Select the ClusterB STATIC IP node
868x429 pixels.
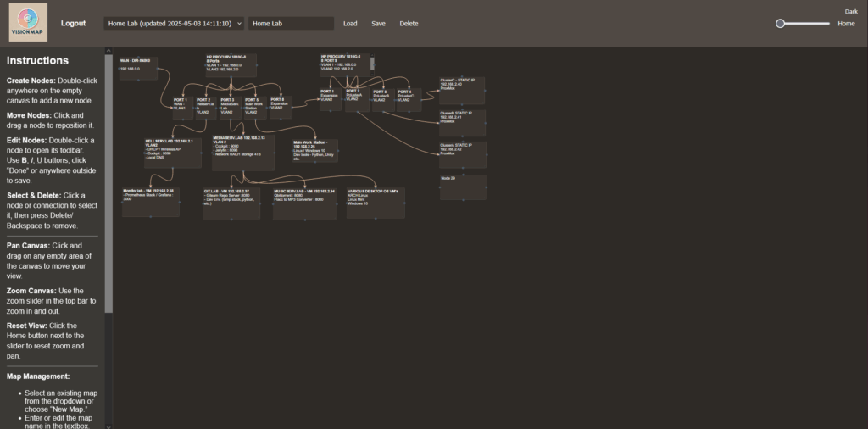462,123
